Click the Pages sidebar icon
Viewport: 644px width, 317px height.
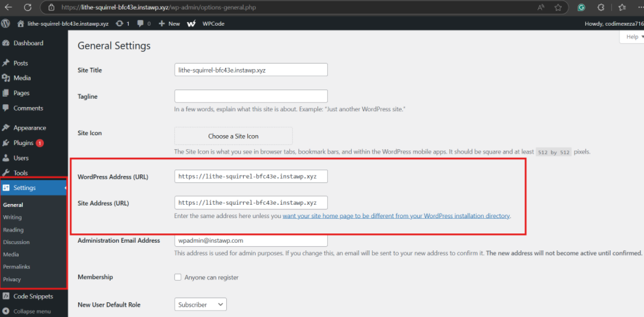[6, 93]
